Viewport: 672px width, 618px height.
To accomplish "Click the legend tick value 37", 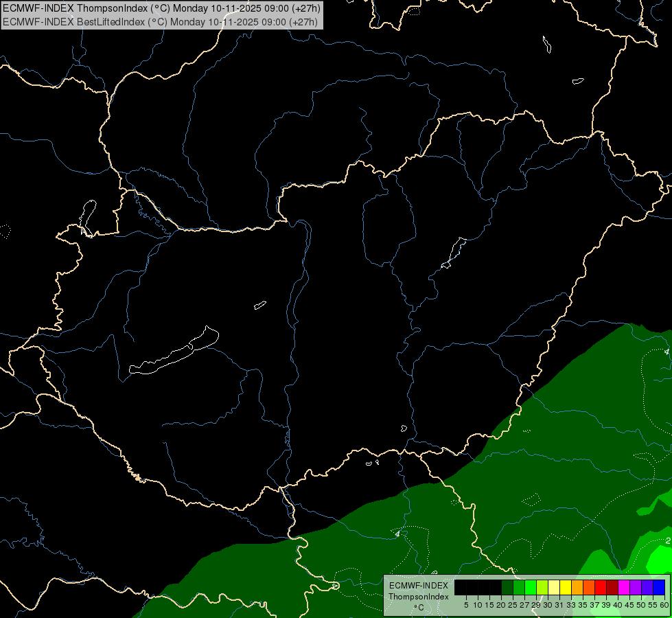I will click(594, 605).
